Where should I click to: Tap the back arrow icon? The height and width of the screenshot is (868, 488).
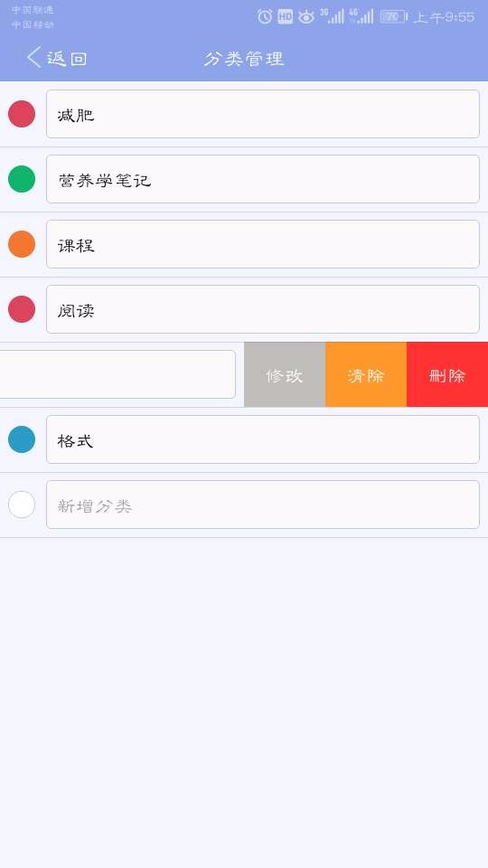click(x=33, y=57)
